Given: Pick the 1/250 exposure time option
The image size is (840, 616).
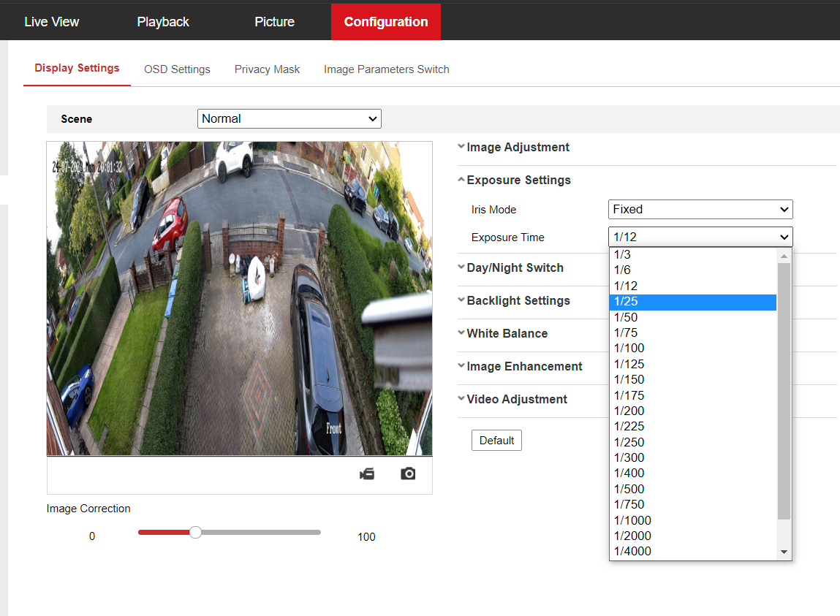Looking at the screenshot, I should [x=692, y=442].
